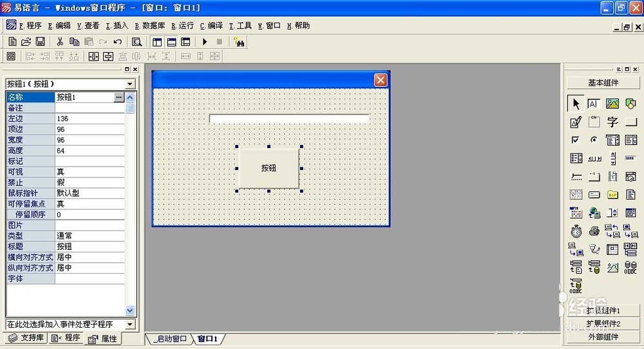644x349 pixels.
Task: Select the edit box (AI) component
Action: [594, 104]
